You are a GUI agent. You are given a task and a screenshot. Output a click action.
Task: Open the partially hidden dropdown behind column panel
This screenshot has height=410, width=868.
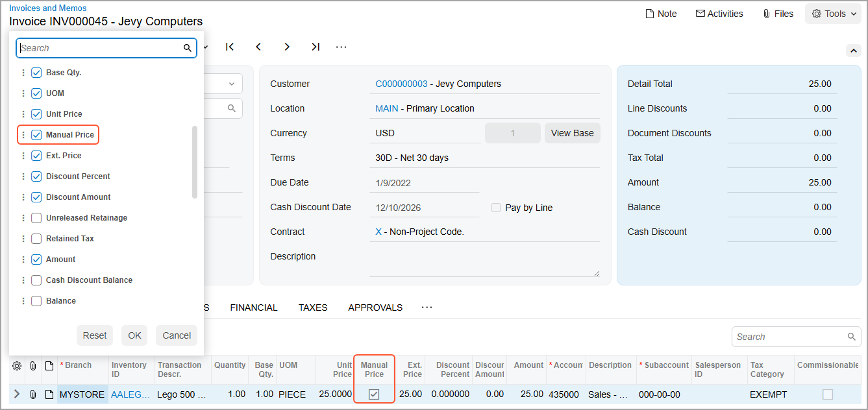(231, 84)
